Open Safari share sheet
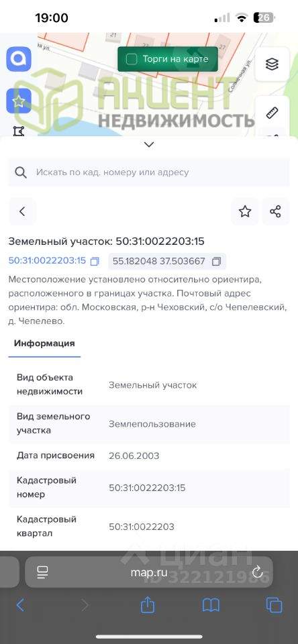This screenshot has height=644, width=298. (148, 604)
